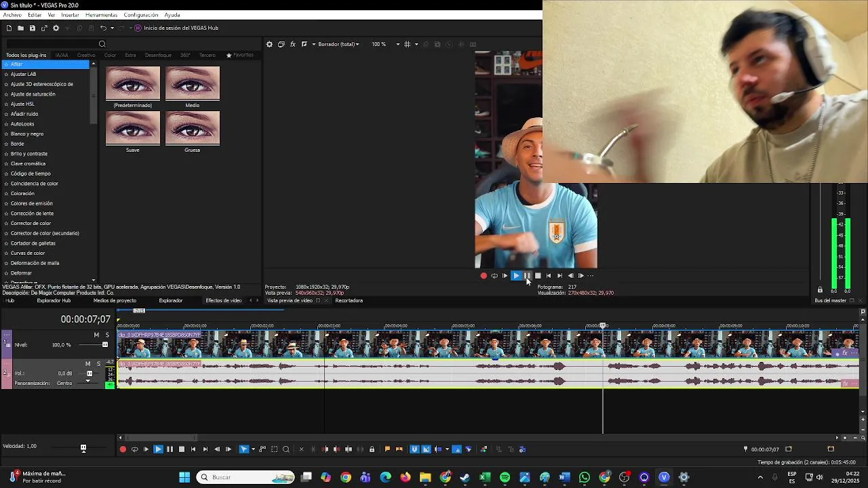Select Ajustar LAB plug-in
This screenshot has width=868, height=488.
pyautogui.click(x=23, y=74)
